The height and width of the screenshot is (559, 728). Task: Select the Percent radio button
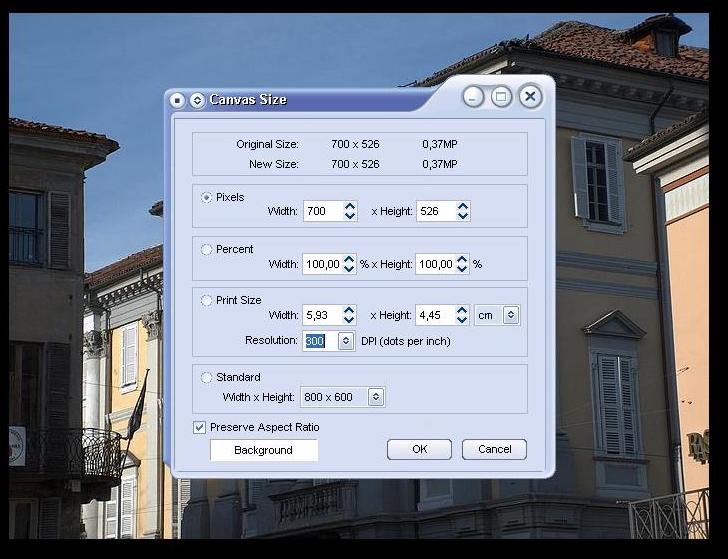coord(207,250)
